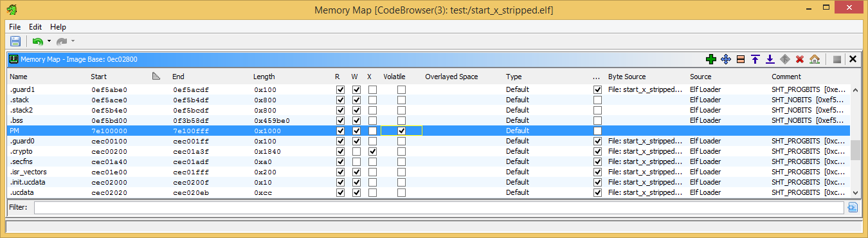This screenshot has width=868, height=238.
Task: Select the .init.ucdata block name
Action: (x=27, y=182)
